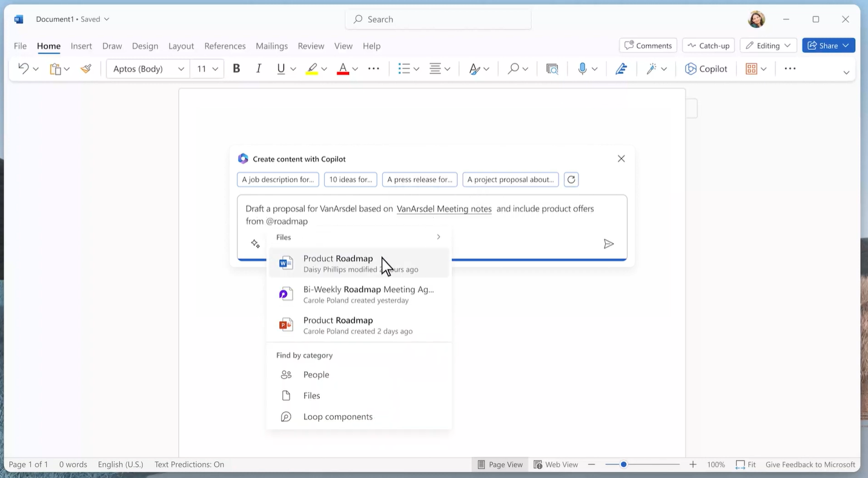Click the Designer magic wand icon
Screen dimensions: 868x478
[651, 69]
